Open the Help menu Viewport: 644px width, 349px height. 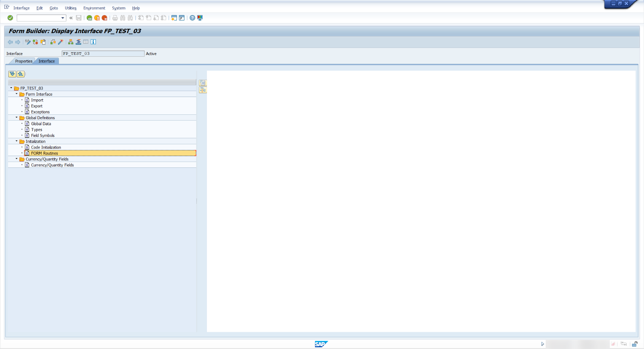click(136, 8)
